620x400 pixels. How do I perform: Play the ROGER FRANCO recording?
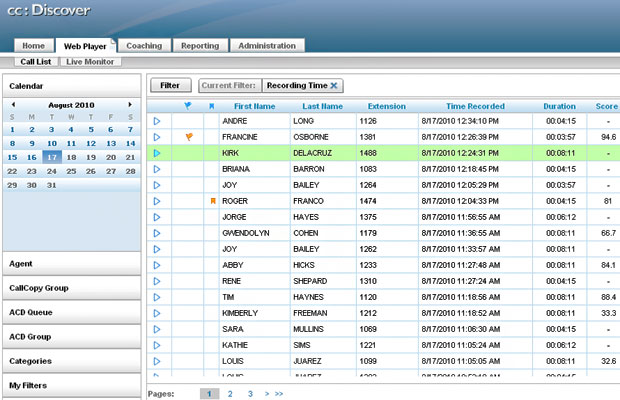coord(157,201)
